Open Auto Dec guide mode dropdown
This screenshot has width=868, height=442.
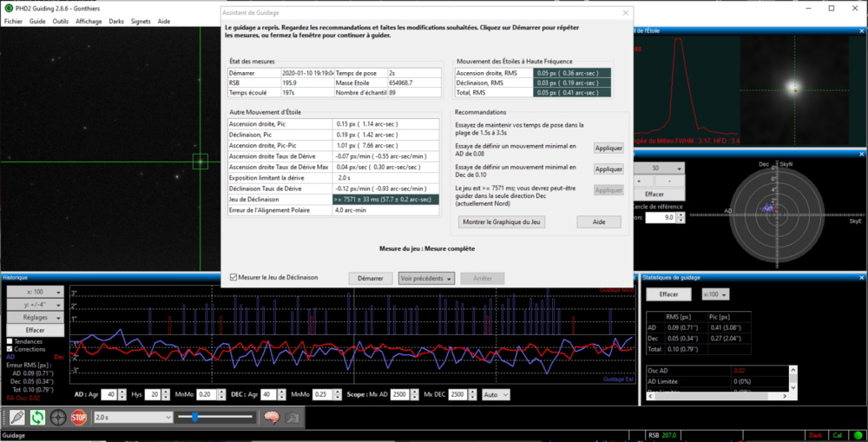(496, 395)
